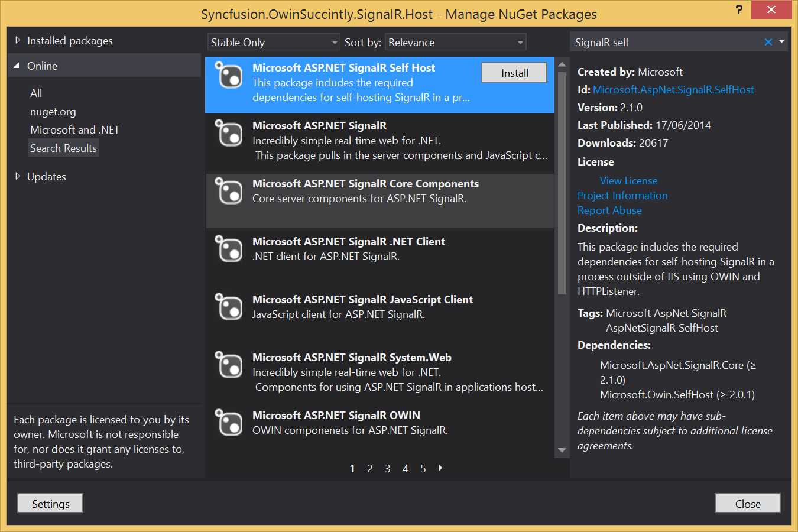Expand the Installed packages node
The image size is (798, 532).
(18, 40)
